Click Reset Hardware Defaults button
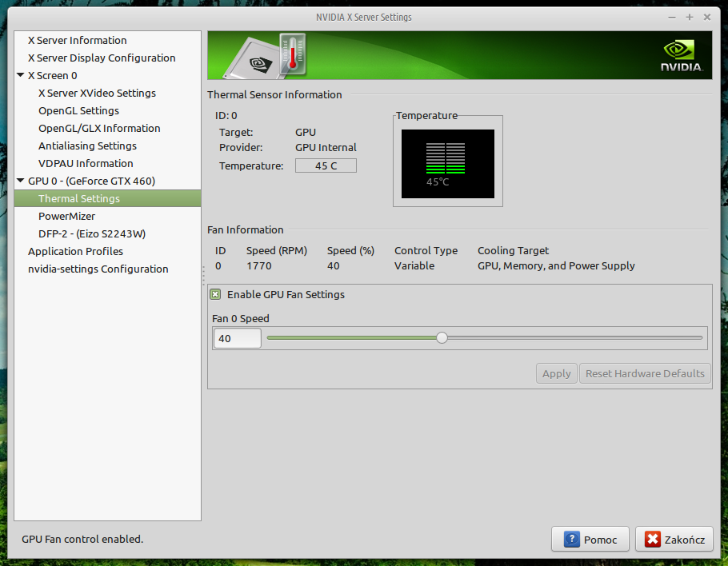Image resolution: width=728 pixels, height=566 pixels. coord(645,373)
